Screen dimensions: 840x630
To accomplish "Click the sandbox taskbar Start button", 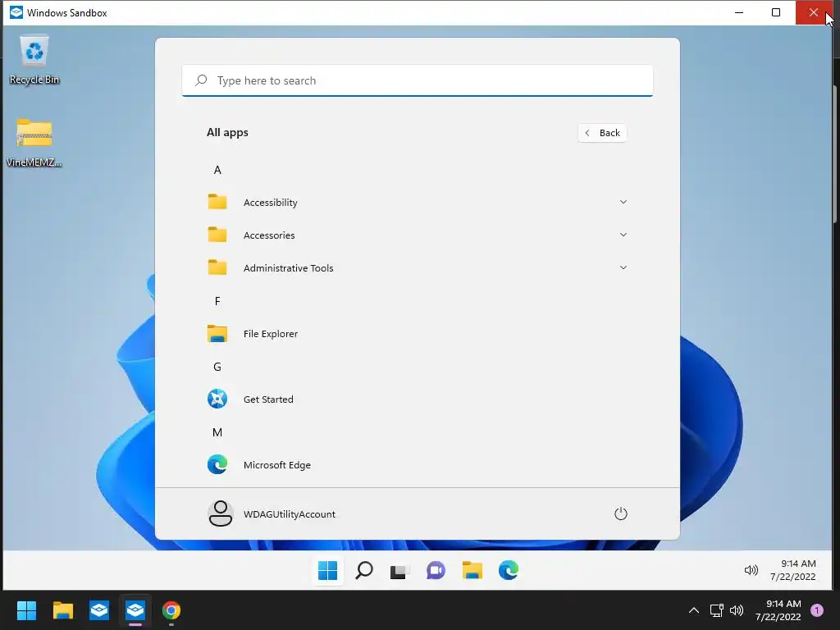I will click(x=327, y=570).
